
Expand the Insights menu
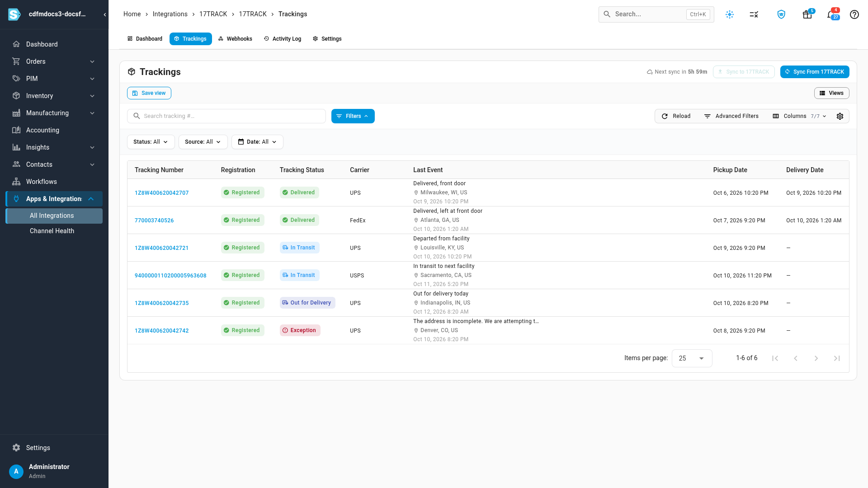(x=54, y=147)
